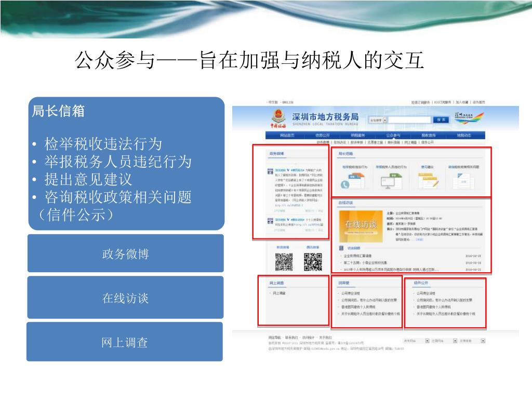Viewport: 532px width, 399px height.
Task: Select 网上调查 in the sub-navigation
Action: (410, 142)
